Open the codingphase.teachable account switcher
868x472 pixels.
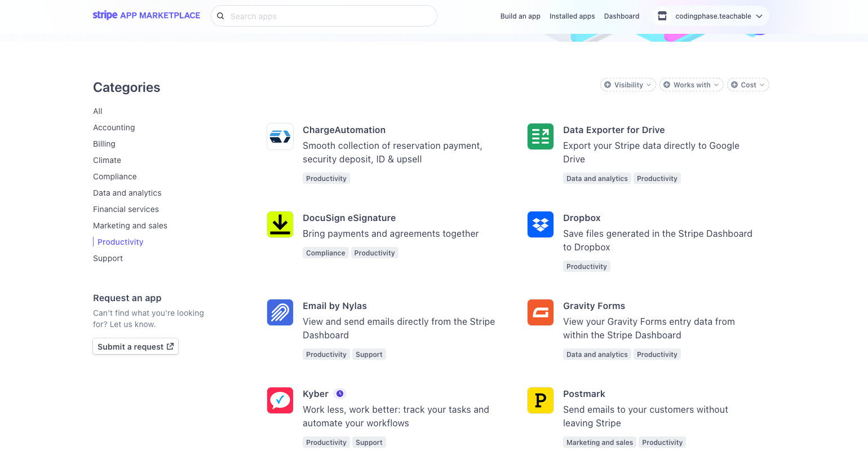(711, 16)
